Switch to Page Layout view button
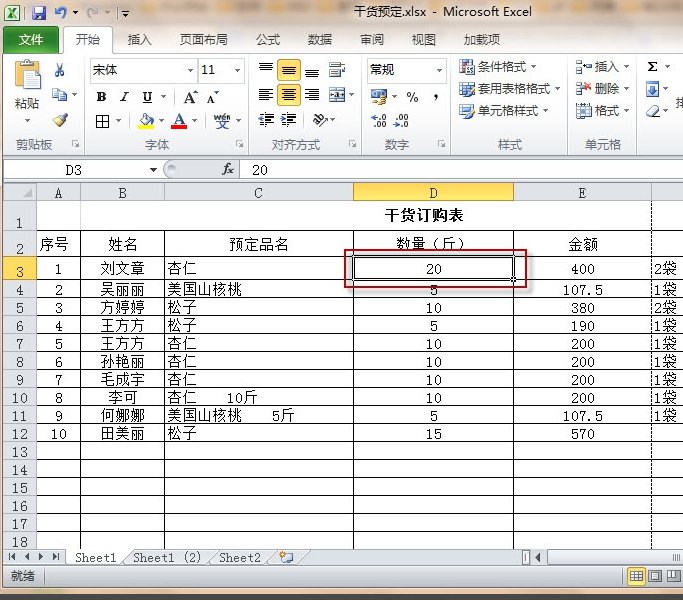This screenshot has width=683, height=600. (655, 576)
